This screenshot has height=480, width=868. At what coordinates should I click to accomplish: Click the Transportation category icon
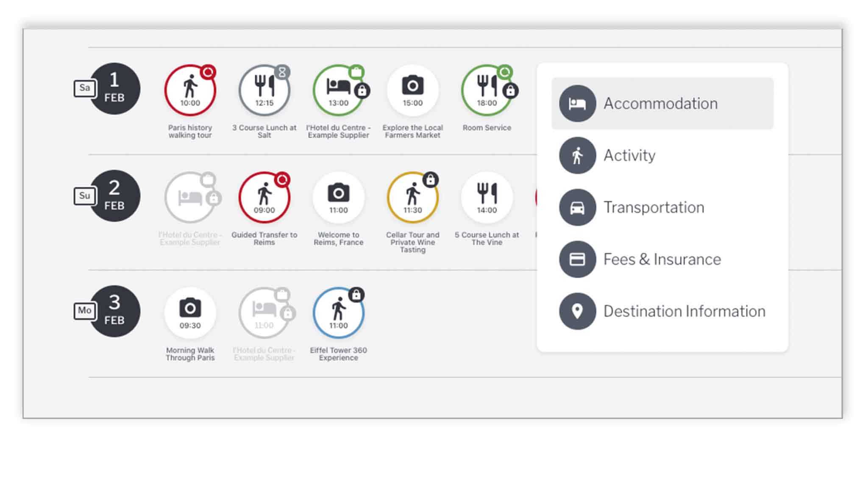pos(576,207)
